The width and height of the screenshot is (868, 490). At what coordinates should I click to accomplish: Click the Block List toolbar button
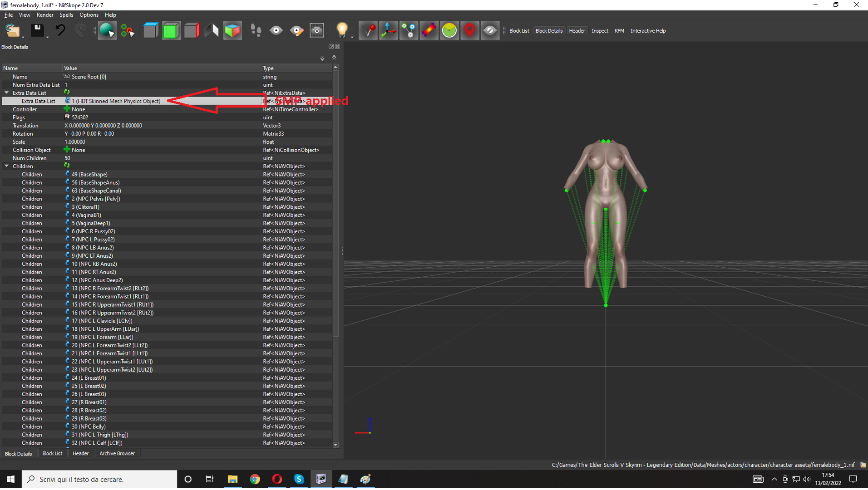coord(519,31)
